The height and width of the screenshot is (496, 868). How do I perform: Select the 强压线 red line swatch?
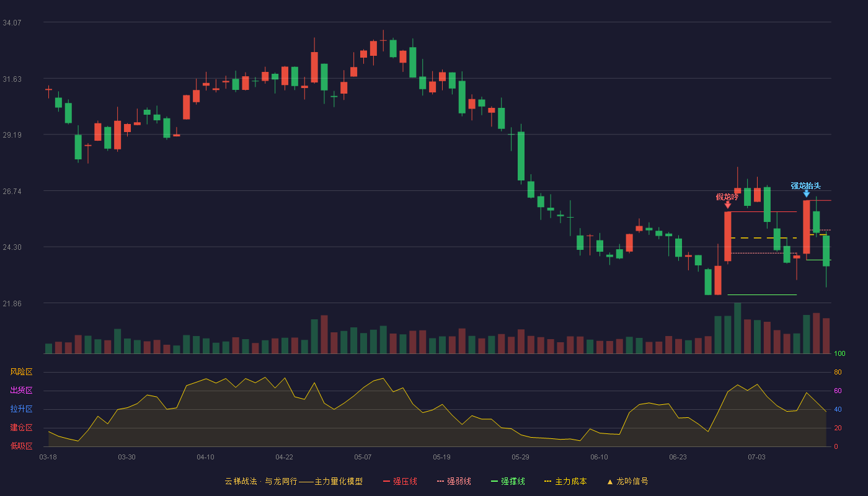click(387, 481)
